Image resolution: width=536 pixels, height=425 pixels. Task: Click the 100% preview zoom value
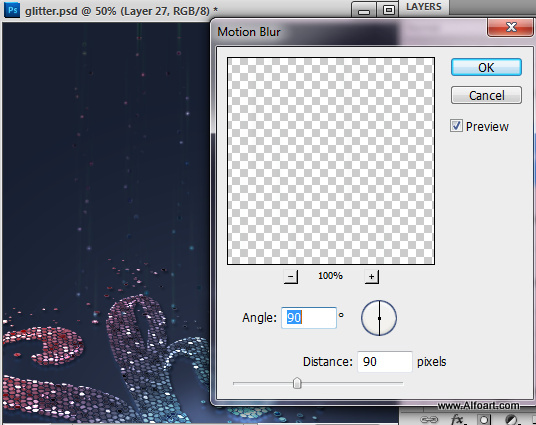click(330, 276)
